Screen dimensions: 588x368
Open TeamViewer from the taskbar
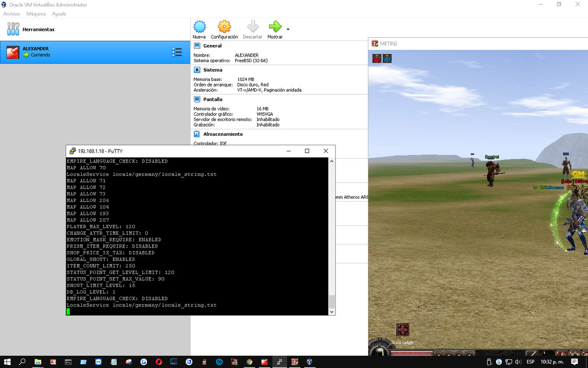pyautogui.click(x=98, y=362)
